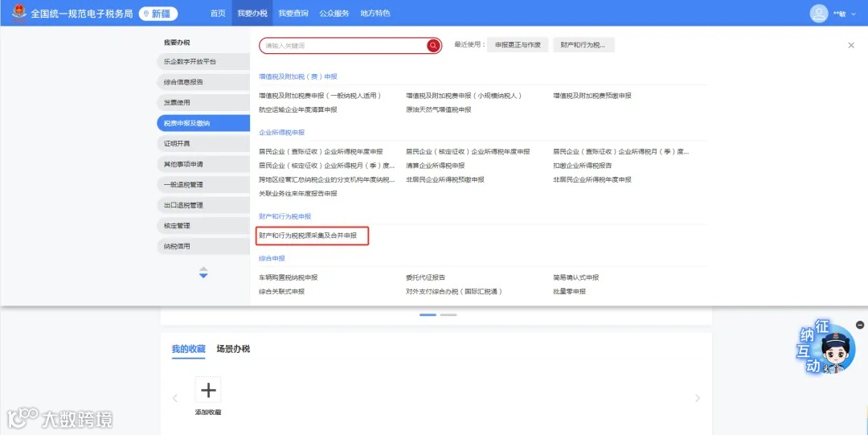This screenshot has height=435, width=868.
Task: Click the user avatar icon
Action: pos(819,14)
